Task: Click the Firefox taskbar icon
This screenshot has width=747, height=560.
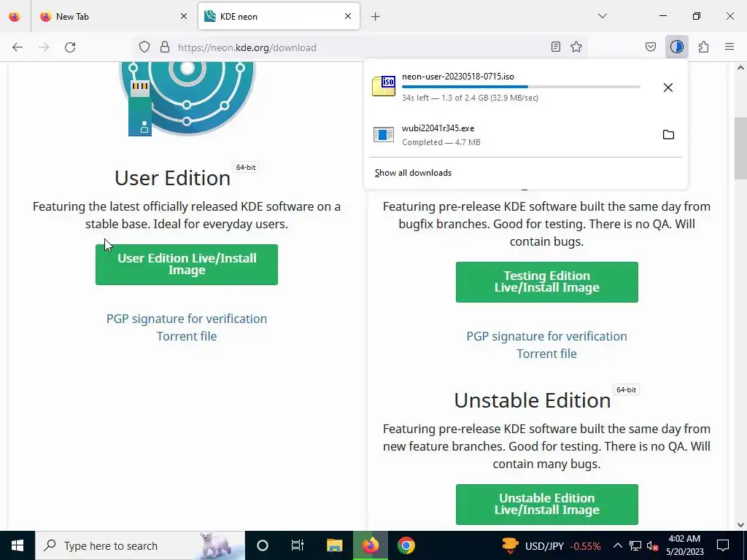Action: [x=370, y=545]
